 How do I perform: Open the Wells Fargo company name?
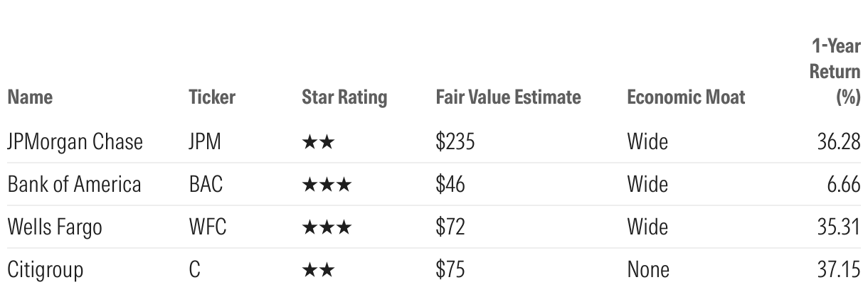(x=55, y=228)
